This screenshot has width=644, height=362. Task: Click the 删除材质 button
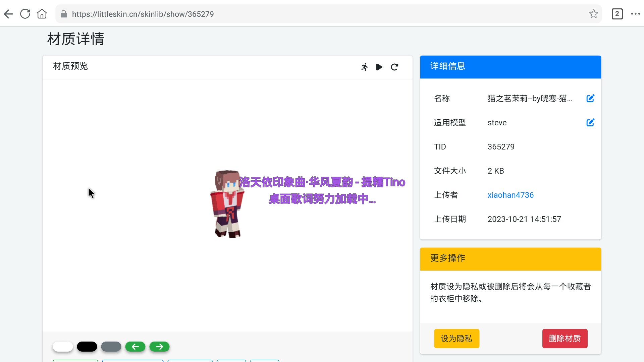[565, 339]
